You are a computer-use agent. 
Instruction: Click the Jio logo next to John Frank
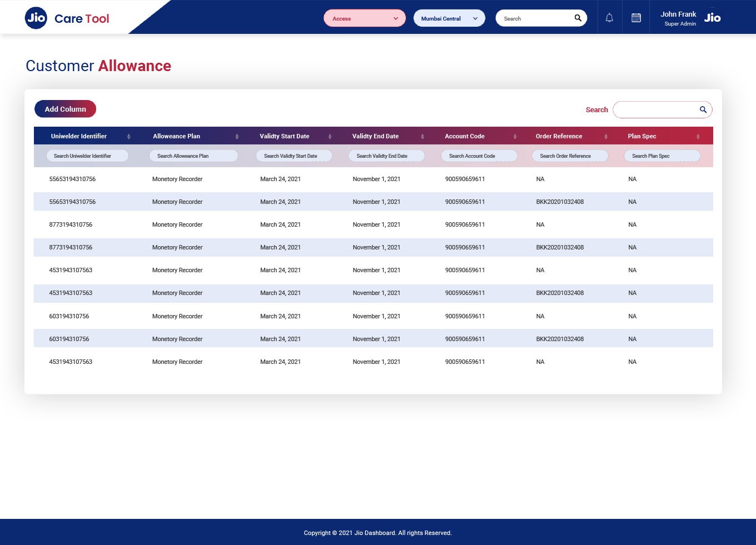tap(712, 18)
